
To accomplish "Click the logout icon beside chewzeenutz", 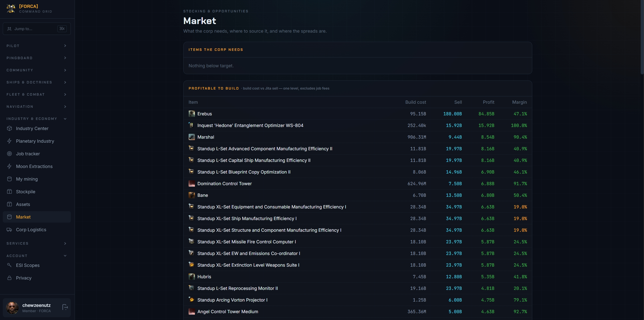I will (65, 307).
